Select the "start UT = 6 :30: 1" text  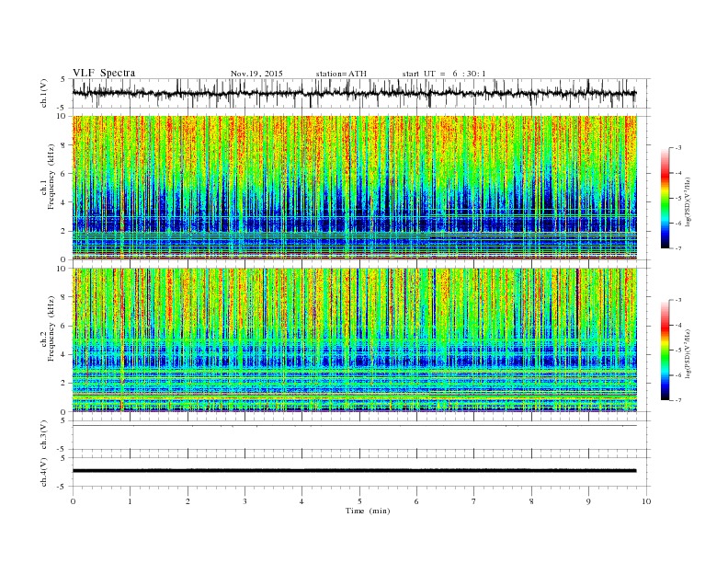444,74
